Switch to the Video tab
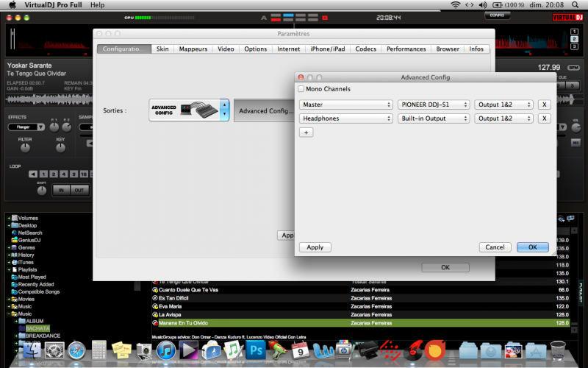This screenshot has width=588, height=368. tap(226, 49)
